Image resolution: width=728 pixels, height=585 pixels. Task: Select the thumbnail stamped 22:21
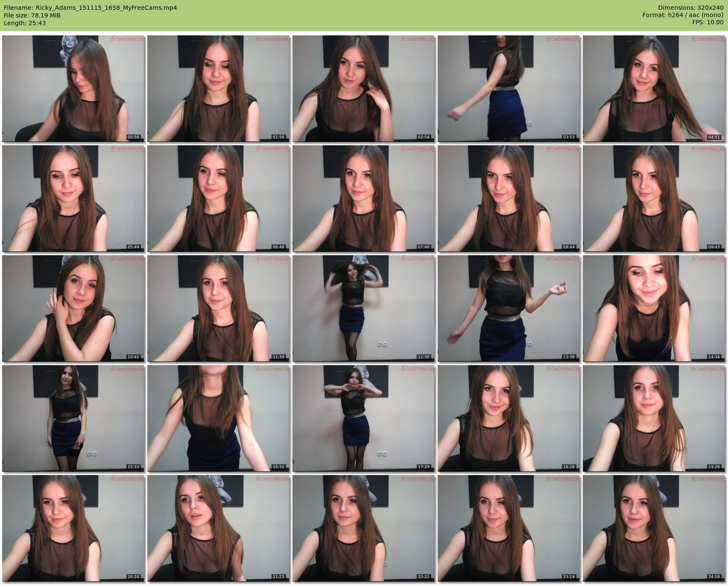tap(364, 528)
